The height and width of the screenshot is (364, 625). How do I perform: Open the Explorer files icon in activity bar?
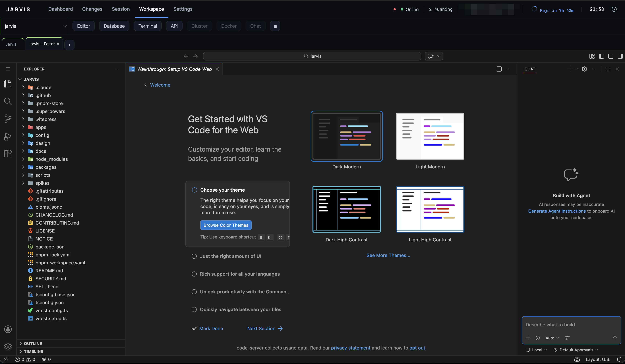click(x=8, y=84)
